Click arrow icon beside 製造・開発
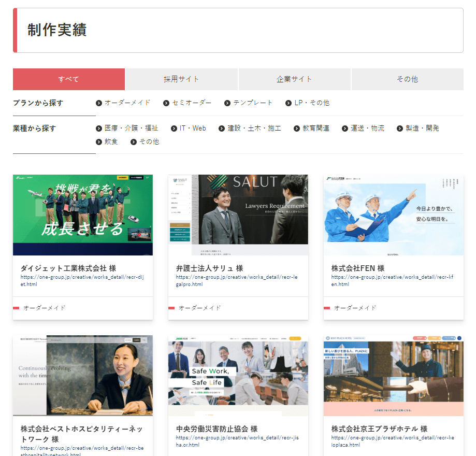 point(400,129)
